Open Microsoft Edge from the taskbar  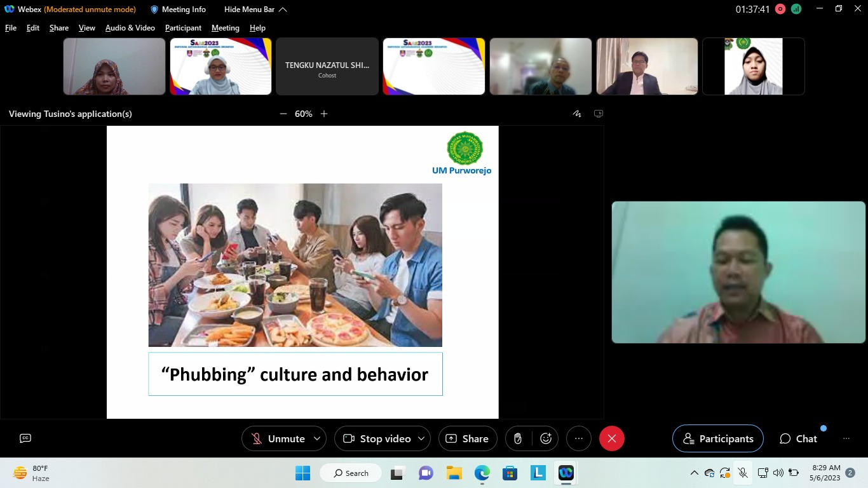pos(482,473)
